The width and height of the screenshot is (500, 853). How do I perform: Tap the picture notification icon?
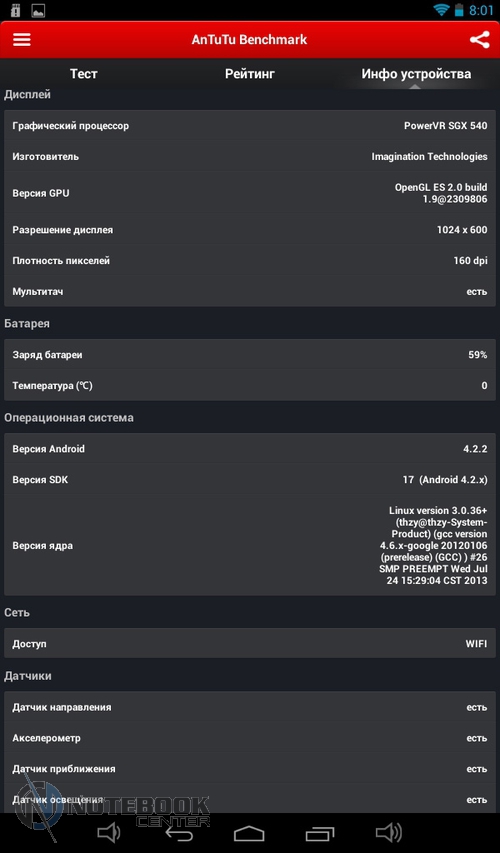pos(38,10)
